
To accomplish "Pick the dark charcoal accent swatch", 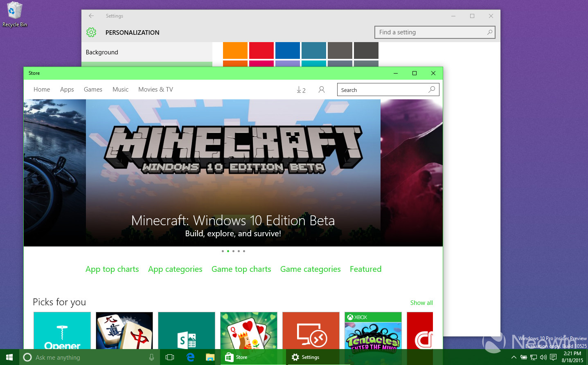I will (366, 51).
